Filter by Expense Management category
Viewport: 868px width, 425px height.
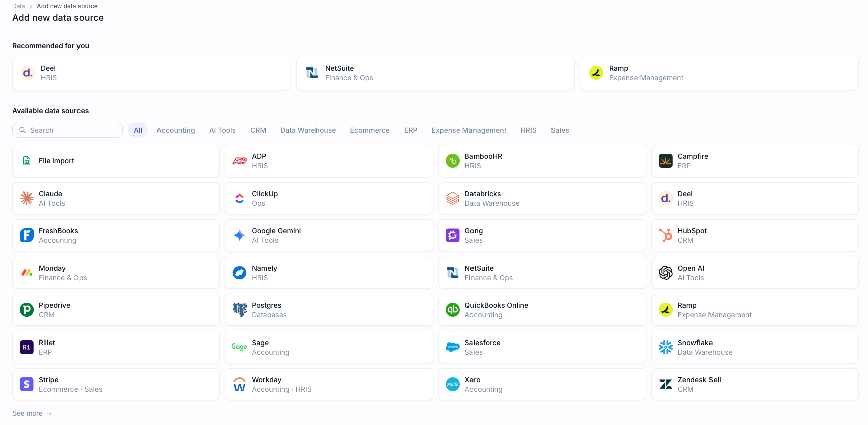[x=469, y=130]
